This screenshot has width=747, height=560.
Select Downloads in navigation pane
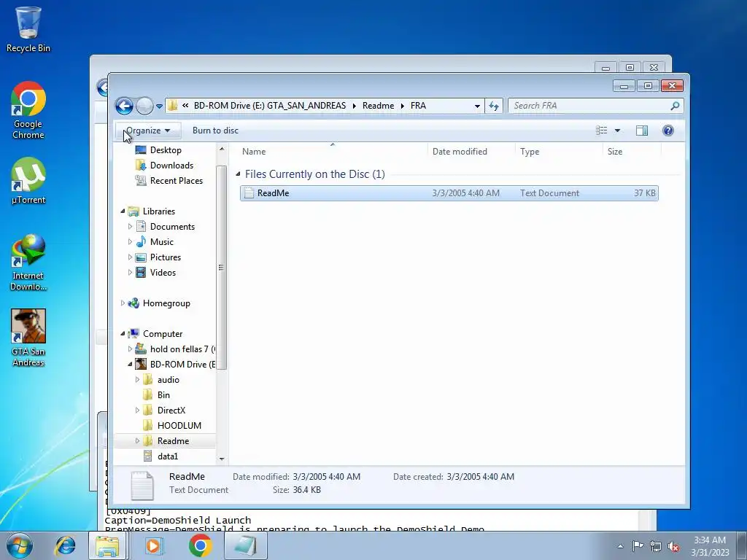coord(171,166)
